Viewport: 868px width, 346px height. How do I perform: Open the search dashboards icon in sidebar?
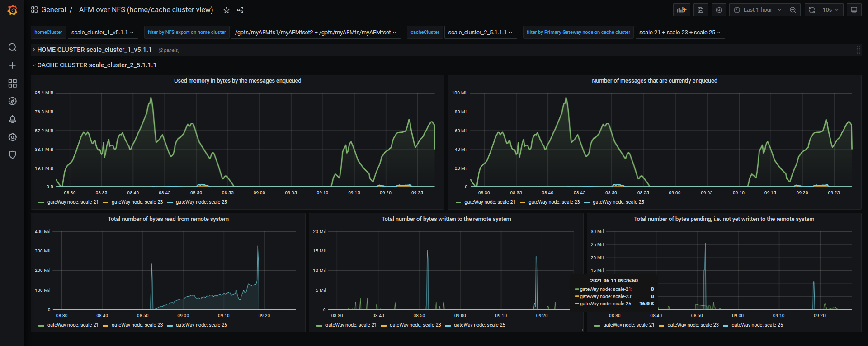12,47
